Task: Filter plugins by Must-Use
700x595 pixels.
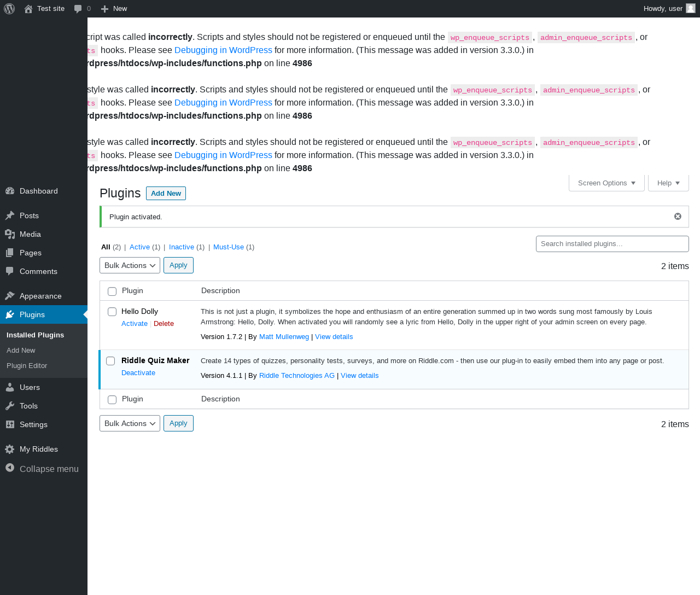Action: point(229,247)
